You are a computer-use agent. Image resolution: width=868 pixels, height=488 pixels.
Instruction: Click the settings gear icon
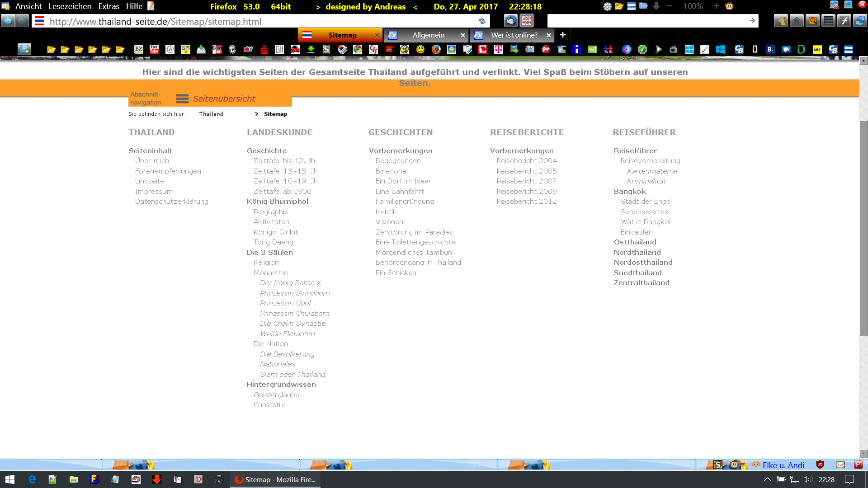(x=607, y=6)
